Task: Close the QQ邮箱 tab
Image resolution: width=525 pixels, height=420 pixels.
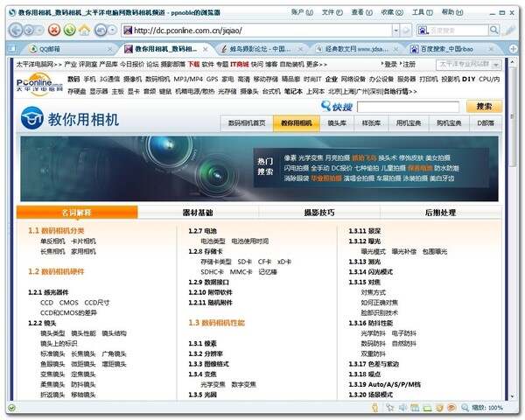Action: point(110,49)
